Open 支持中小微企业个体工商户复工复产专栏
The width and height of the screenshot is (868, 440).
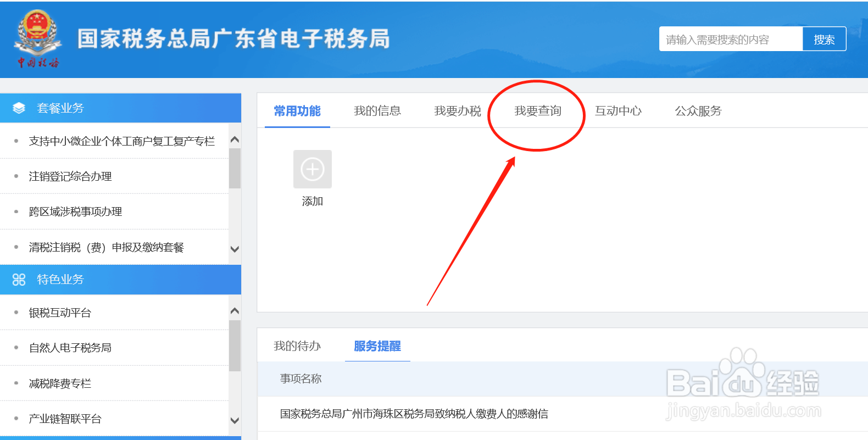tap(122, 141)
